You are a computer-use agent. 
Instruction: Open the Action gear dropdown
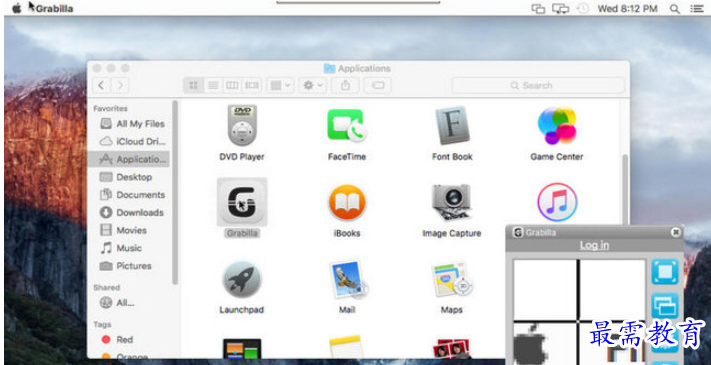pyautogui.click(x=312, y=85)
